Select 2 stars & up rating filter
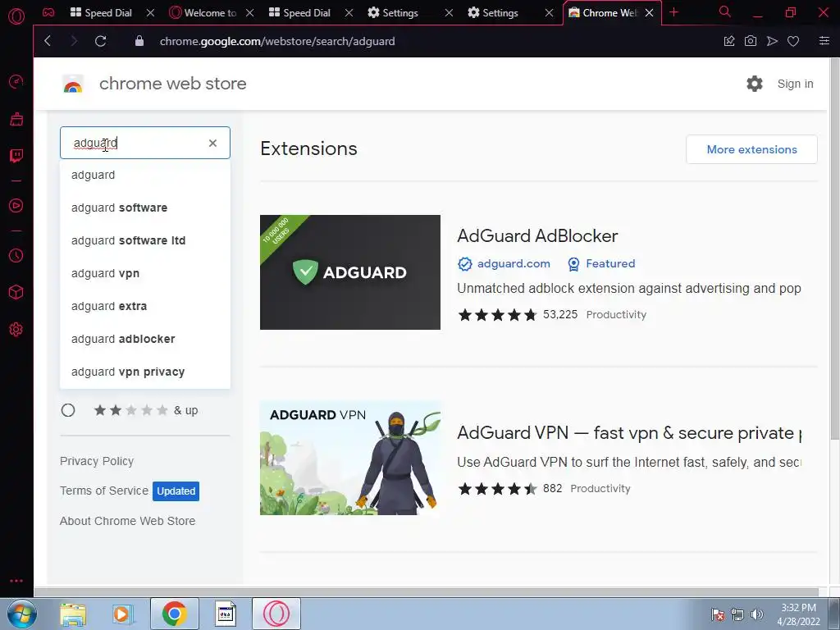Viewport: 840px width, 630px height. point(68,410)
